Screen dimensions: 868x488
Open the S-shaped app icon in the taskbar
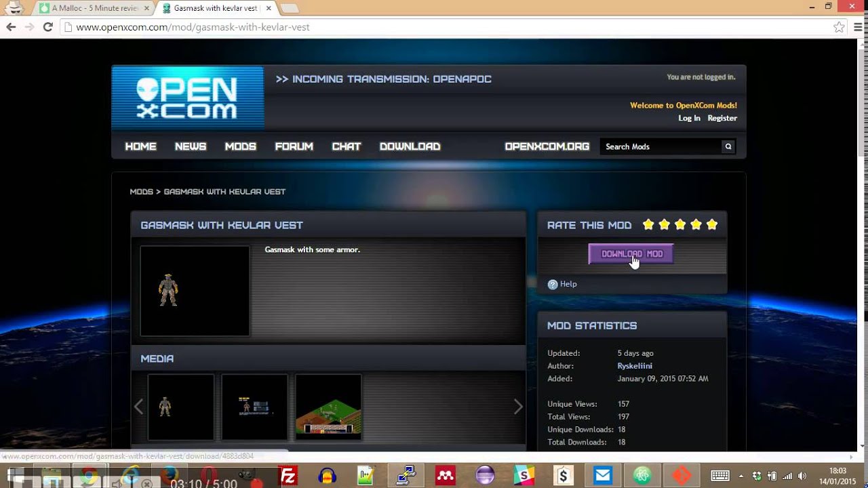tap(524, 476)
